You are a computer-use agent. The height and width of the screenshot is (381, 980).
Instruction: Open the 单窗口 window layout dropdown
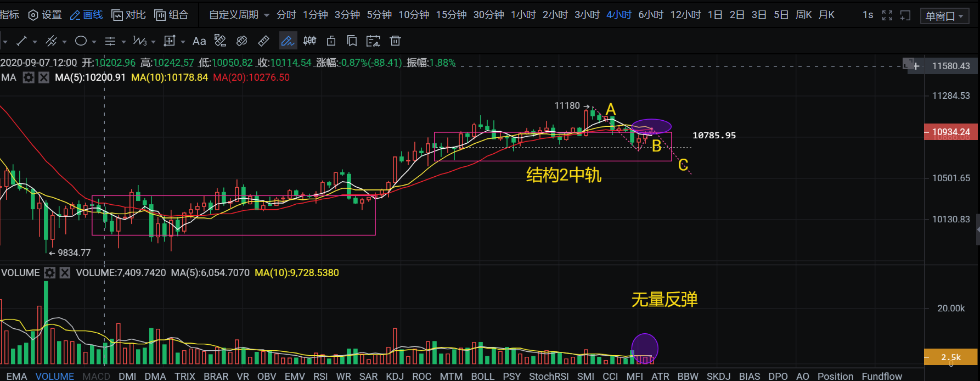(944, 16)
